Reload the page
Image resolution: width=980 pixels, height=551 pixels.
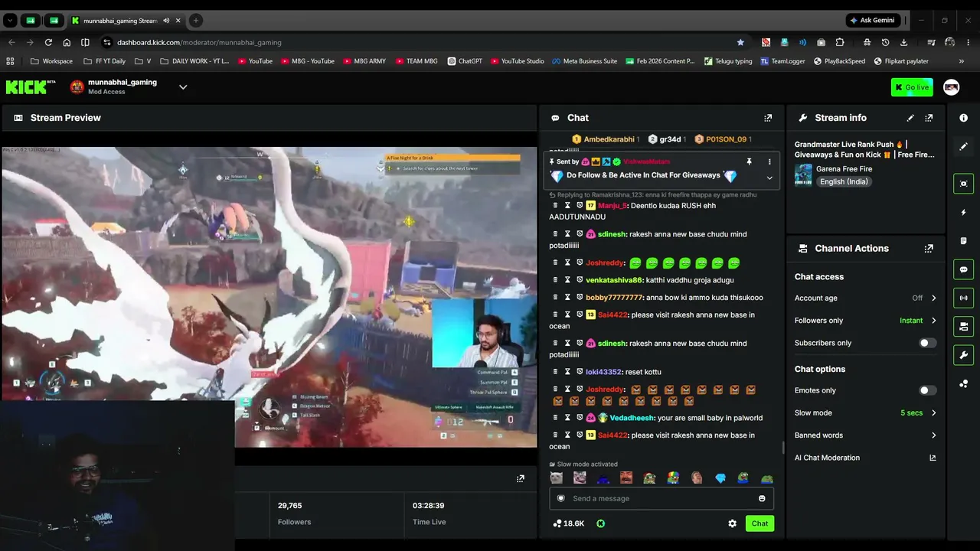pos(48,42)
